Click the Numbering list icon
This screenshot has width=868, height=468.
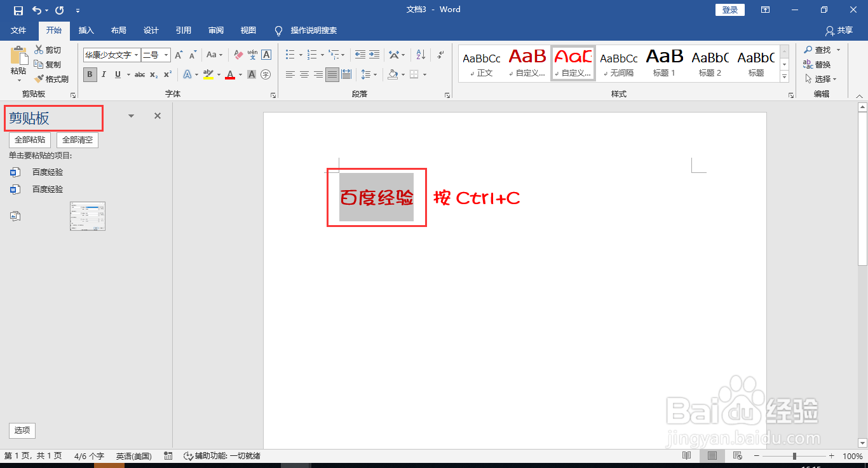point(311,55)
